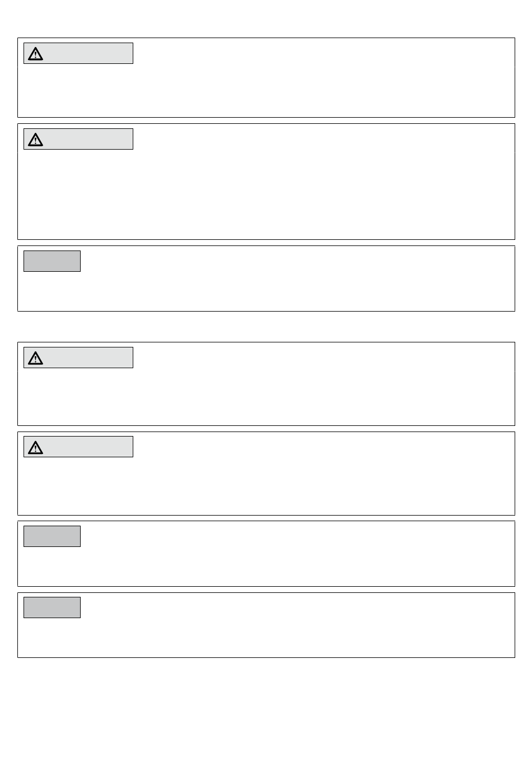Click the dark grey label in the third box
This screenshot has width=532, height=770.
52,261
